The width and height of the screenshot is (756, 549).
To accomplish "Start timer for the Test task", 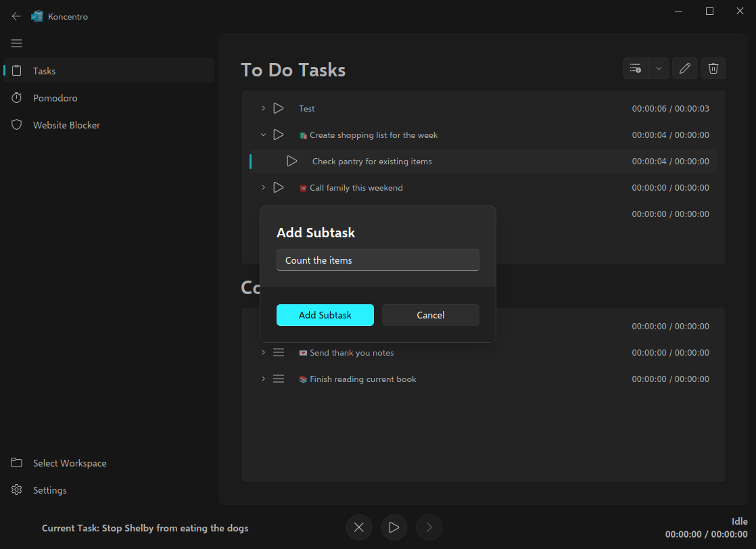I will pos(278,108).
